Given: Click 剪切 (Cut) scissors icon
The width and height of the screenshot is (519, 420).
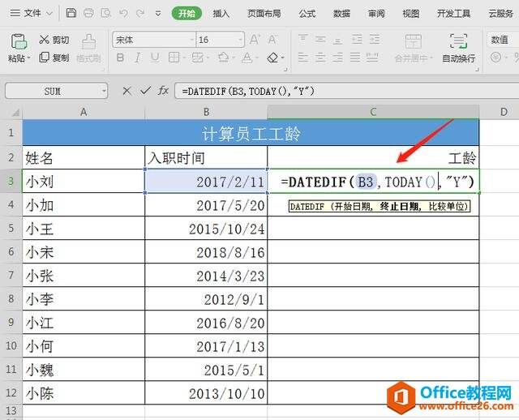Looking at the screenshot, I should tap(45, 40).
